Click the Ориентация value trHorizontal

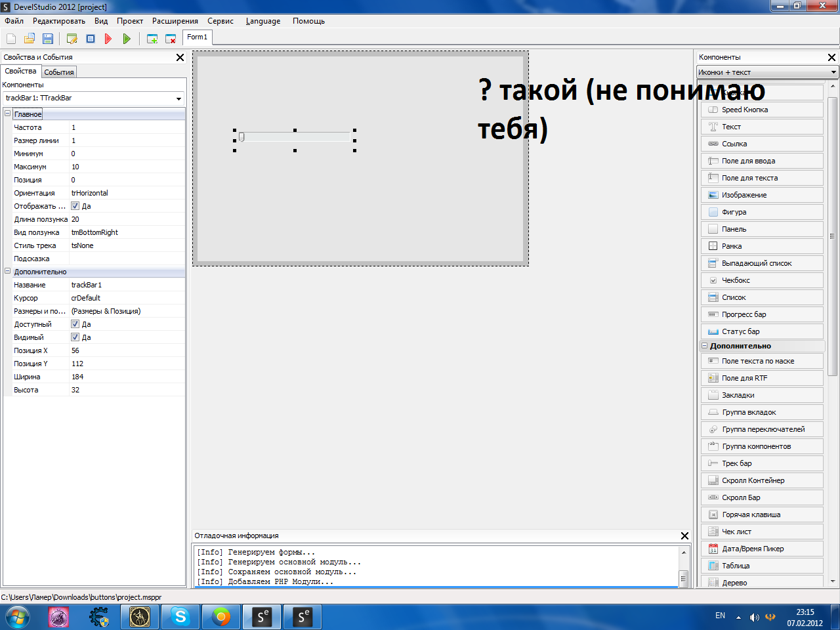[127, 193]
